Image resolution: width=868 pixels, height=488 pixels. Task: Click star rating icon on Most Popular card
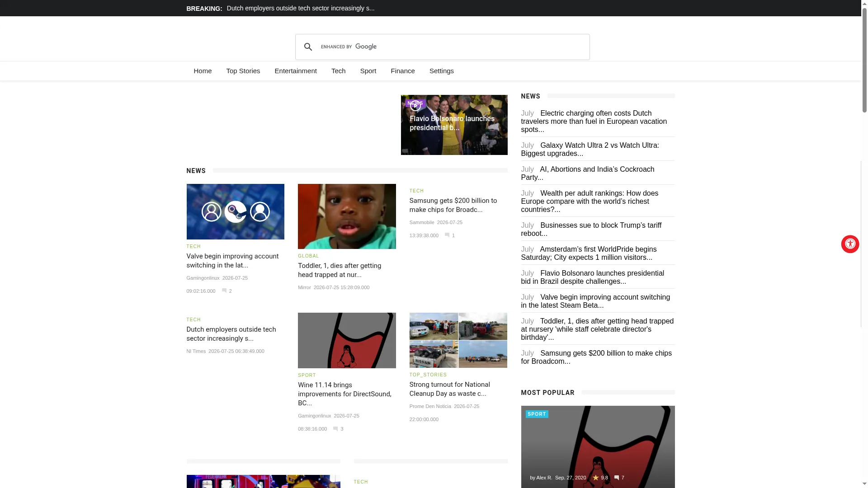click(595, 478)
